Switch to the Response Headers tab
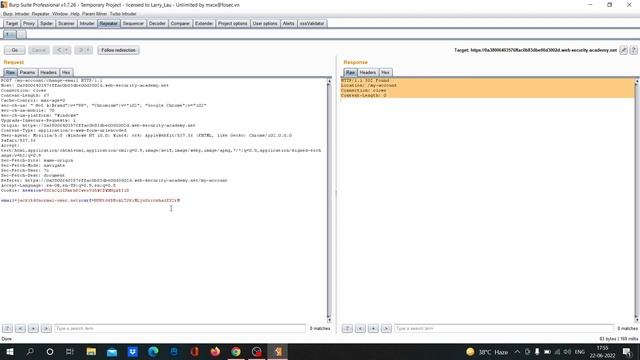Image resolution: width=640 pixels, height=360 pixels. pyautogui.click(x=368, y=72)
